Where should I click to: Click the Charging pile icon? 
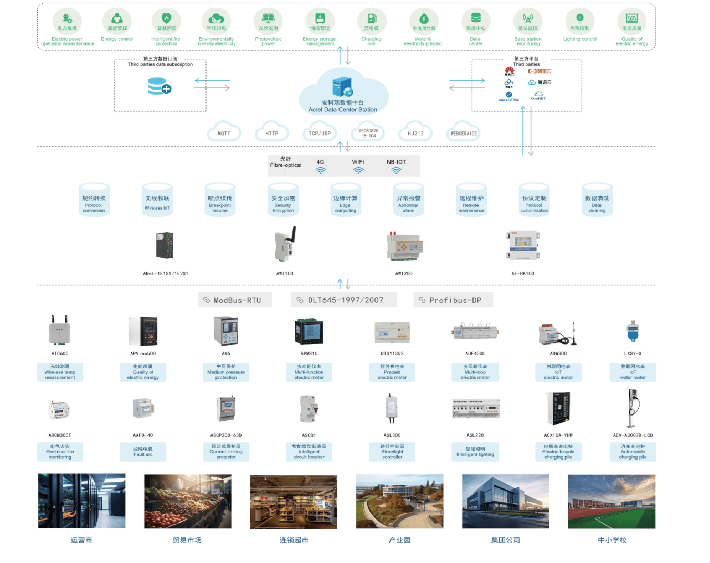tap(372, 21)
